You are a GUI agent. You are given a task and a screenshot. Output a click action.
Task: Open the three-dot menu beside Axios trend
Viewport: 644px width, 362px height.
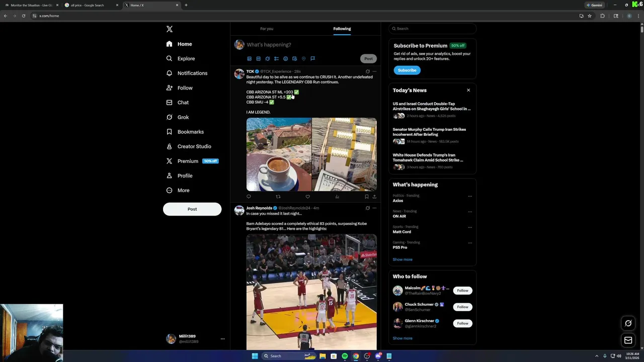470,196
